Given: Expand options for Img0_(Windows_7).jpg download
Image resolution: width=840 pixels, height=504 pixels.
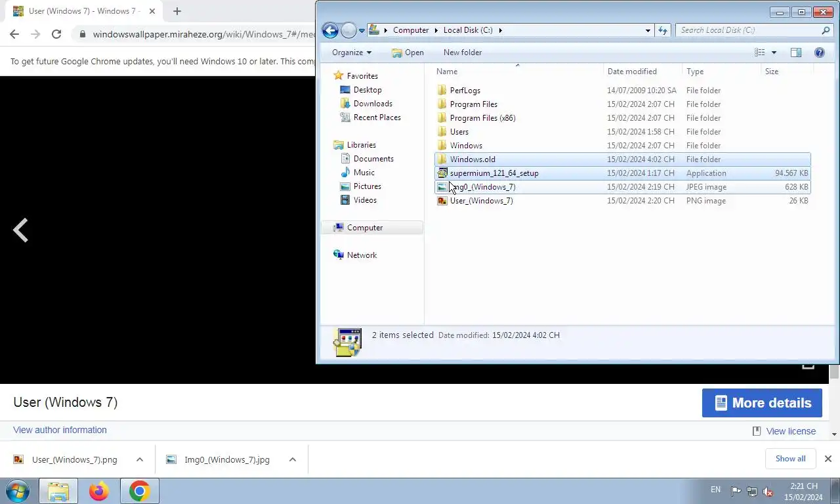Looking at the screenshot, I should (293, 459).
